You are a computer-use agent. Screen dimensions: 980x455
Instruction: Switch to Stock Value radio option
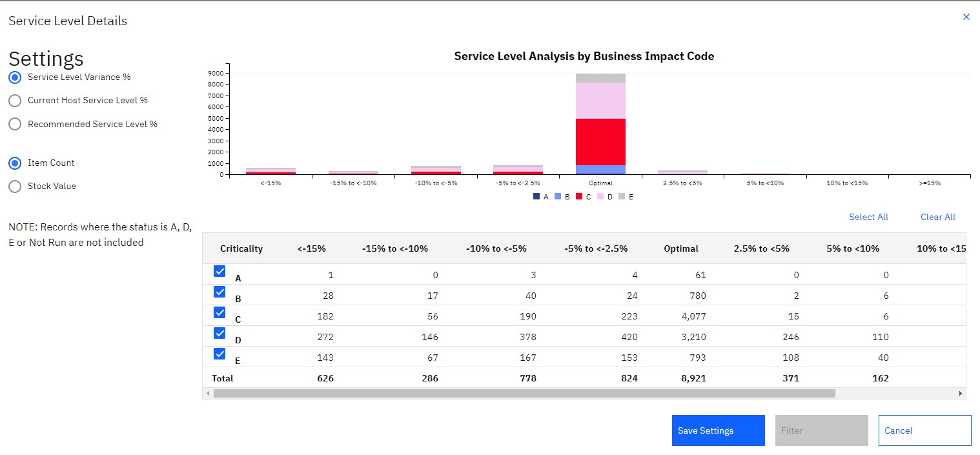coord(15,187)
